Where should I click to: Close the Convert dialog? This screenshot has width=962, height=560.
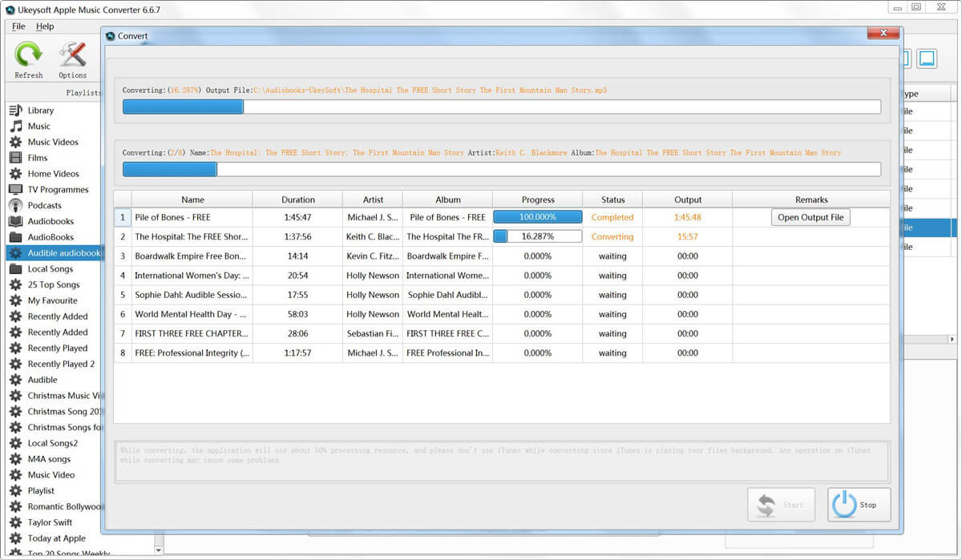tap(883, 33)
